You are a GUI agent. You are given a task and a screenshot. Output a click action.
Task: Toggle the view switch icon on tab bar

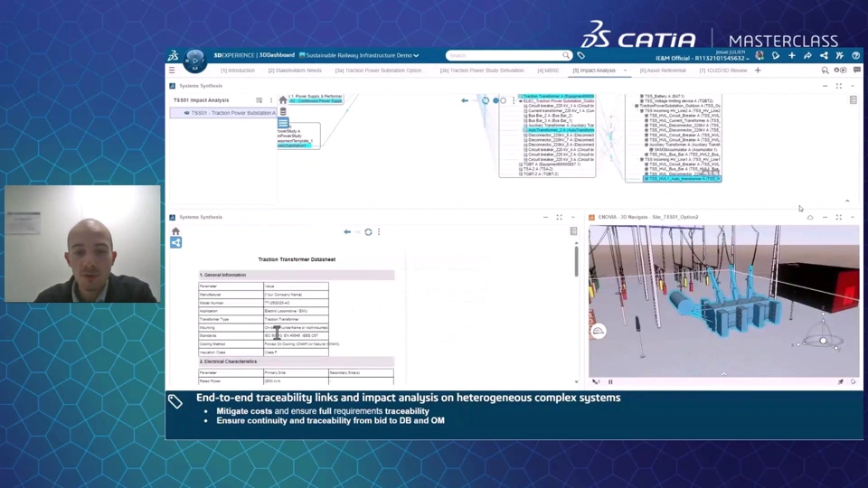pos(840,70)
